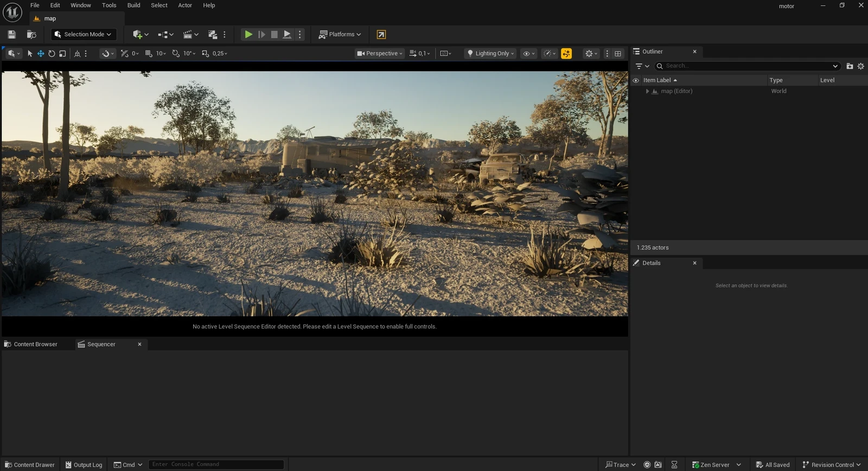Select the Rotate transform tool
The image size is (868, 471).
[52, 53]
